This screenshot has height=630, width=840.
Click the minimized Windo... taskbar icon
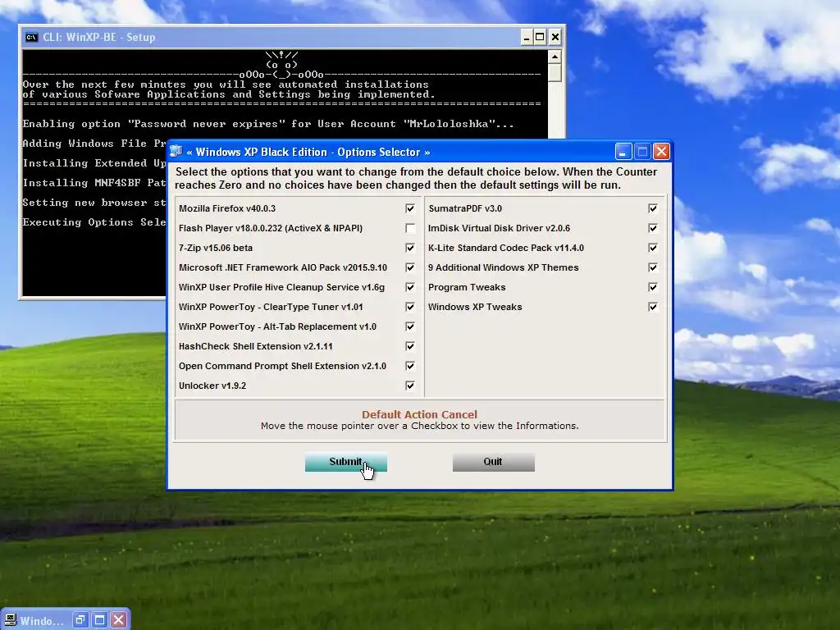click(11, 620)
